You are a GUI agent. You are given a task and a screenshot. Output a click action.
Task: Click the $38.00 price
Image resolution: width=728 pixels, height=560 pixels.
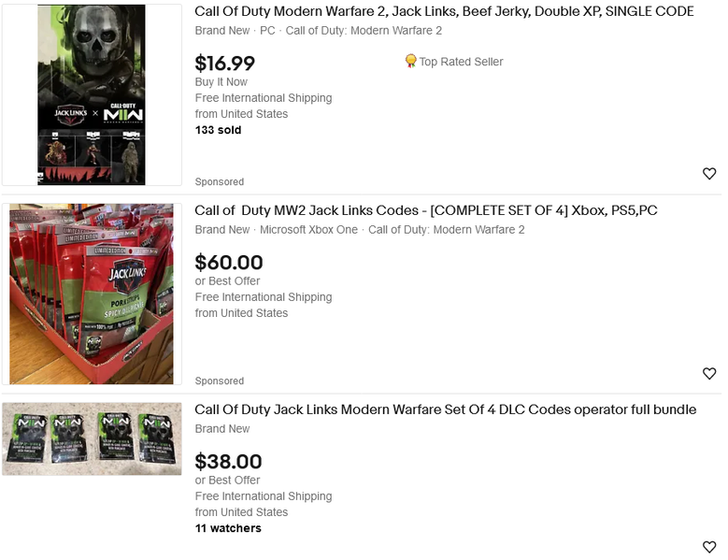[228, 462]
